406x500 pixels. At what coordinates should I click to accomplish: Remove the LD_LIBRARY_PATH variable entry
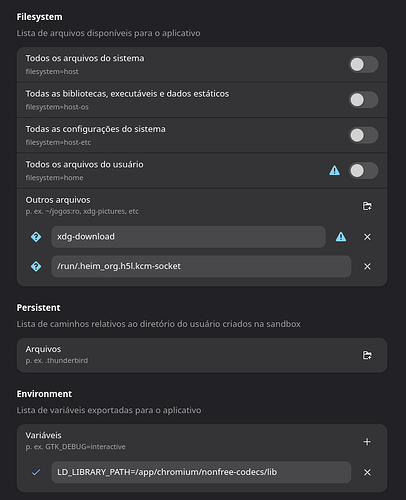coord(367,472)
